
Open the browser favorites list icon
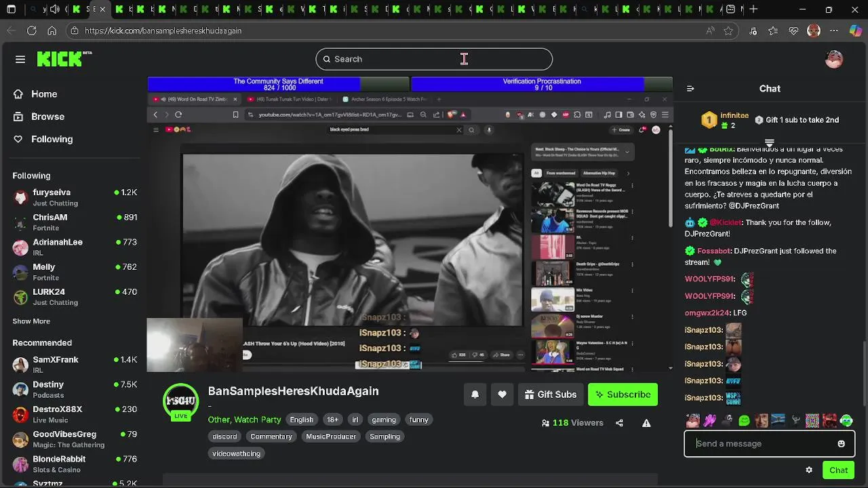pos(773,30)
